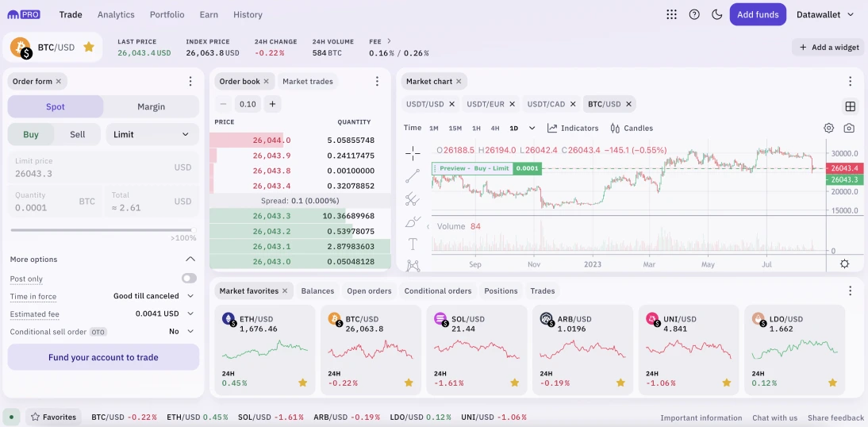The height and width of the screenshot is (427, 868).
Task: Toggle the Post only switch
Action: coord(189,278)
